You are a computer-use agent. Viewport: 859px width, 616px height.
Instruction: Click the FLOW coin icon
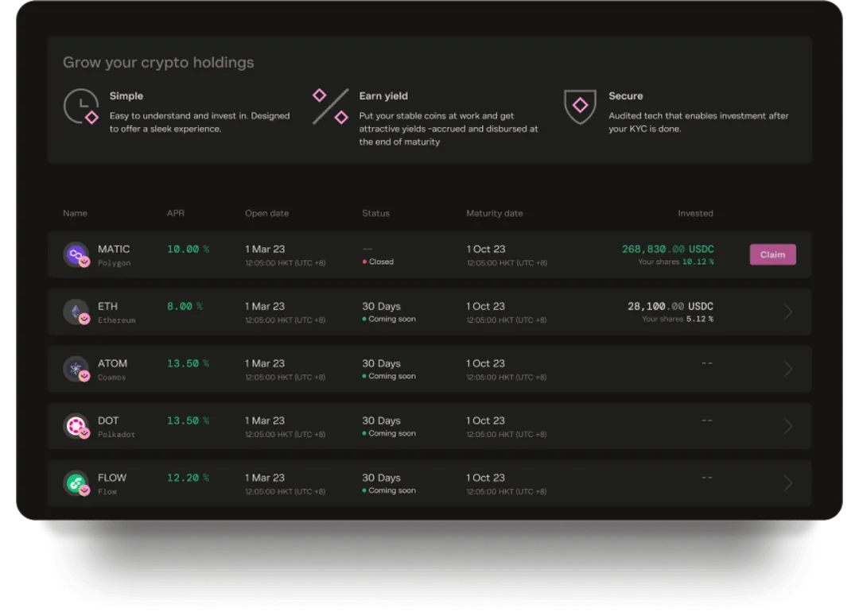coord(76,483)
